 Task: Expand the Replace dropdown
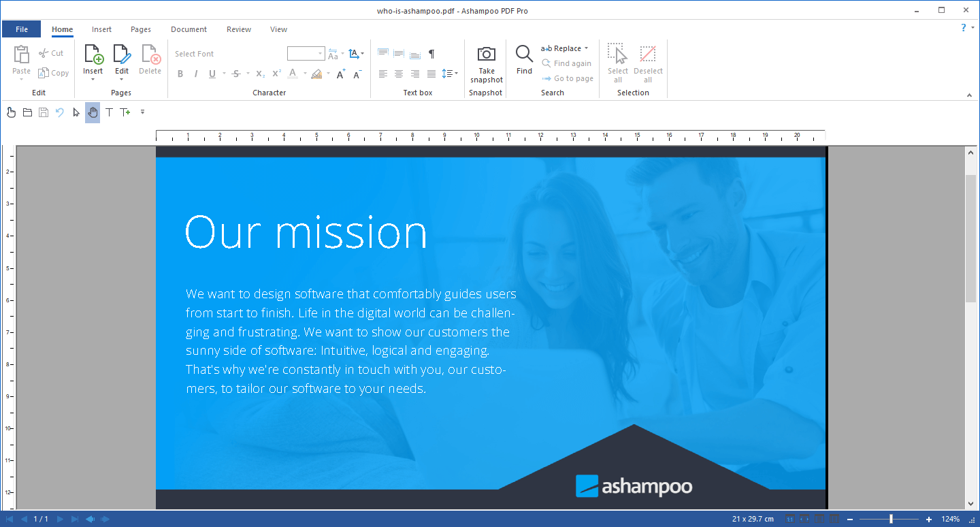click(587, 48)
